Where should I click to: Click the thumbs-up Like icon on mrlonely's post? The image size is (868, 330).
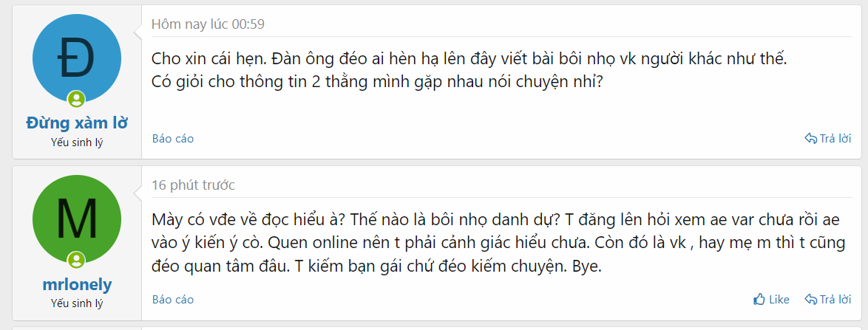point(759,300)
